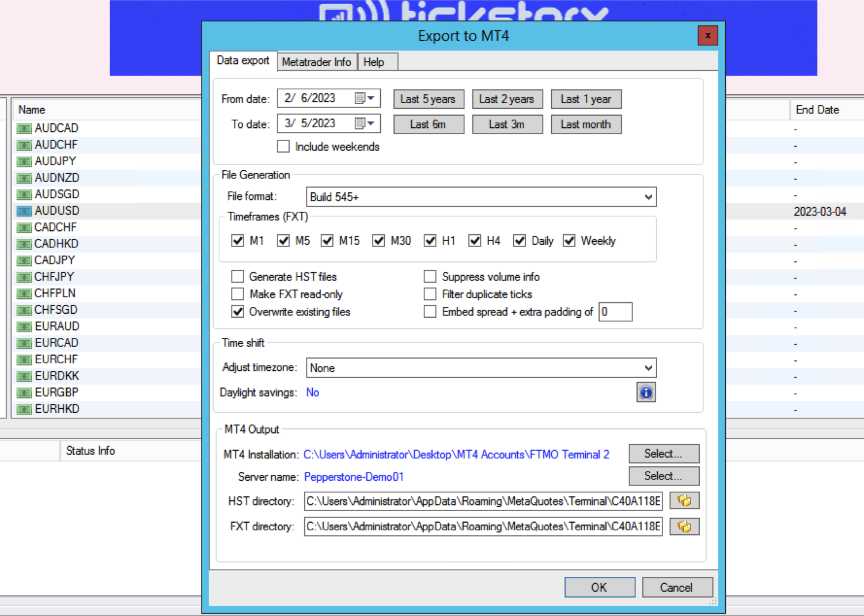Image resolution: width=864 pixels, height=616 pixels.
Task: Select the Server name
Action: point(664,476)
